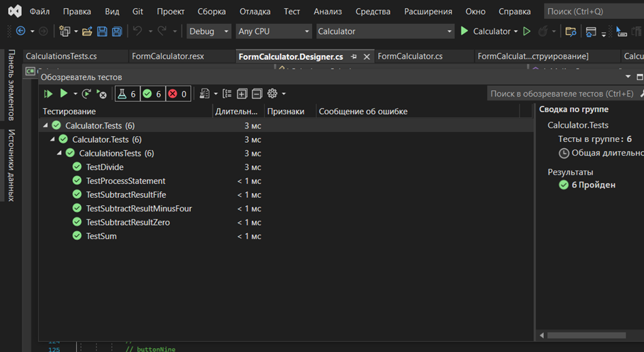The image size is (644, 352).
Task: Sort by Длительность column header
Action: point(238,111)
